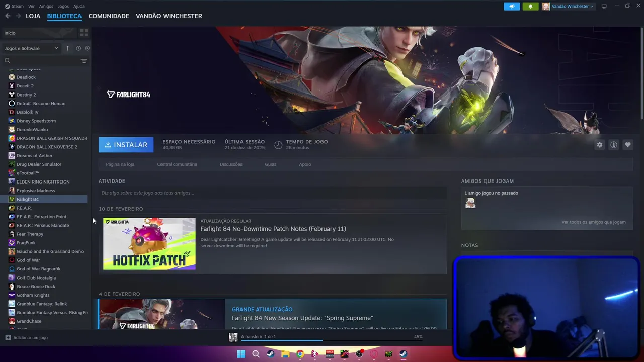This screenshot has height=362, width=644.
Task: Open Voicemeeter from the taskbar
Action: [330, 354]
